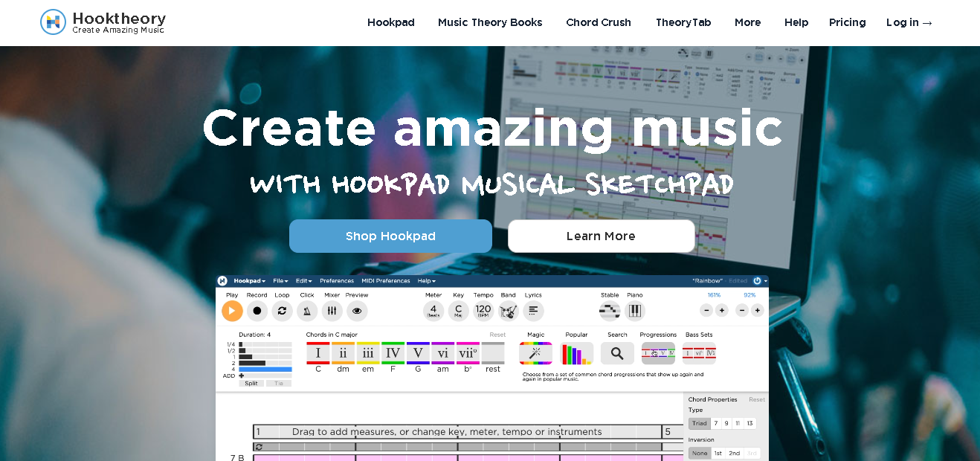980x461 pixels.
Task: Click the Shop Hookpad button
Action: [x=390, y=236]
